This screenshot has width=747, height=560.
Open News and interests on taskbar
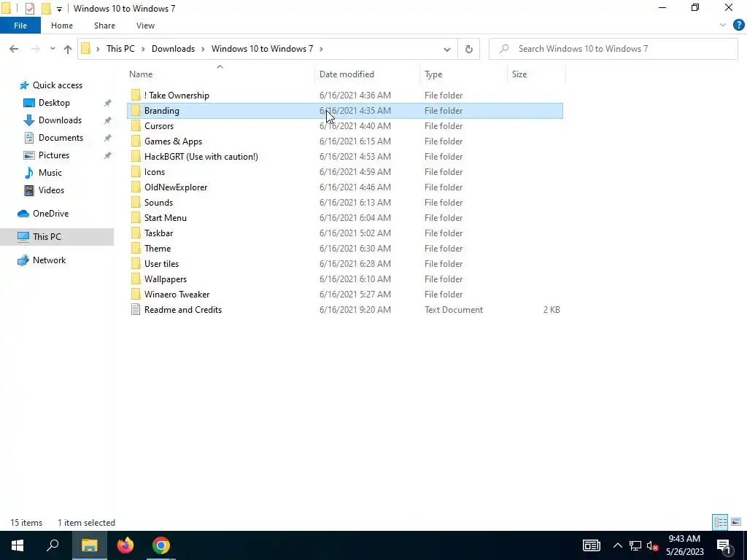pyautogui.click(x=591, y=545)
